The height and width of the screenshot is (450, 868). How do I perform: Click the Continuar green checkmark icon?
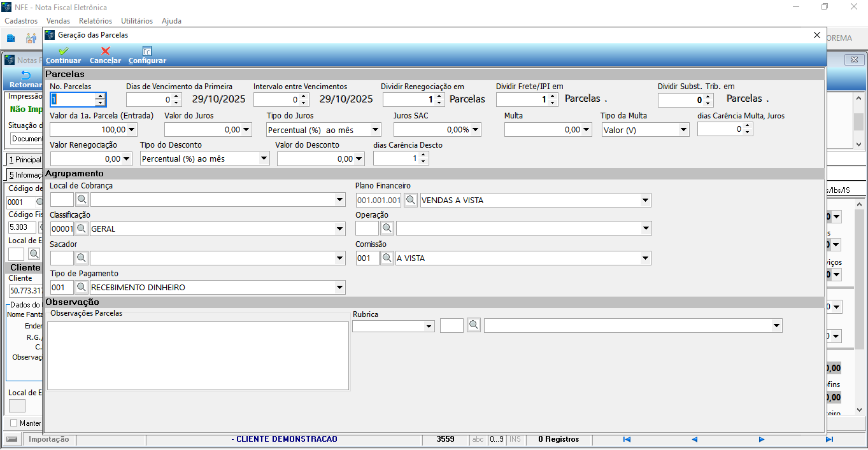[x=63, y=52]
